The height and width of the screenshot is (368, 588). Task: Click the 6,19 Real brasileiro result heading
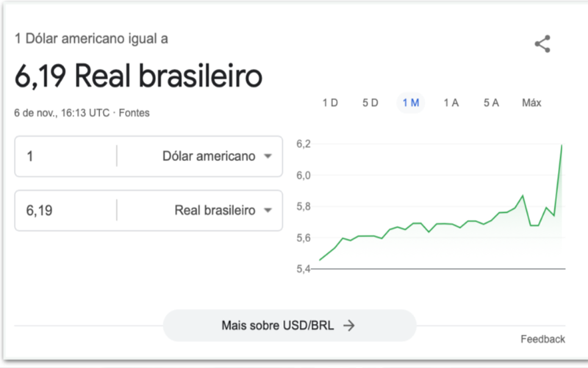point(138,77)
